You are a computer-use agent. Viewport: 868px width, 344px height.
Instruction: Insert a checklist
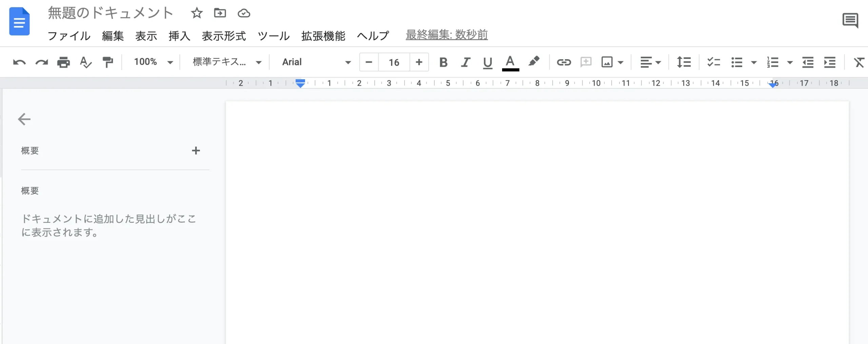point(713,62)
